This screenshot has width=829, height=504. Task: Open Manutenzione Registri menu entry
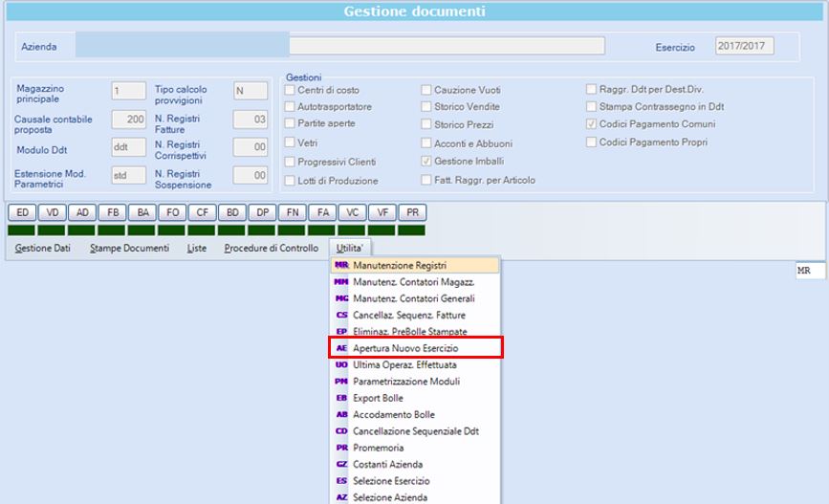(415, 265)
